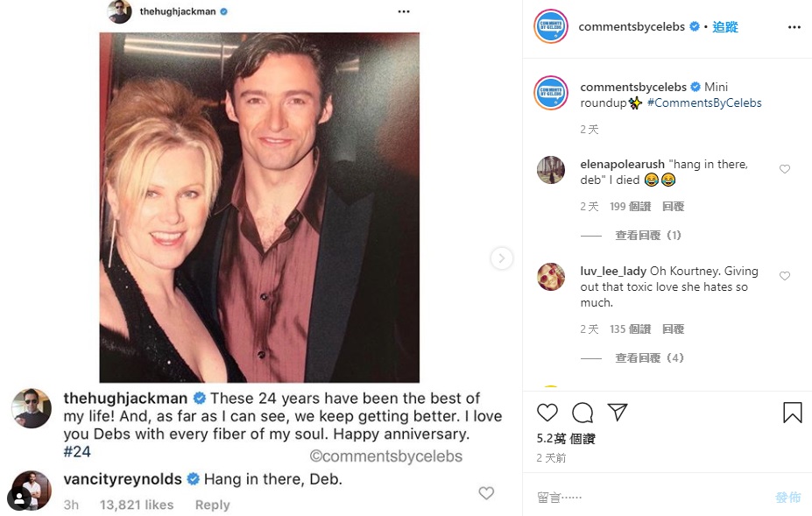
Task: Like the post with the heart icon
Action: pyautogui.click(x=547, y=413)
